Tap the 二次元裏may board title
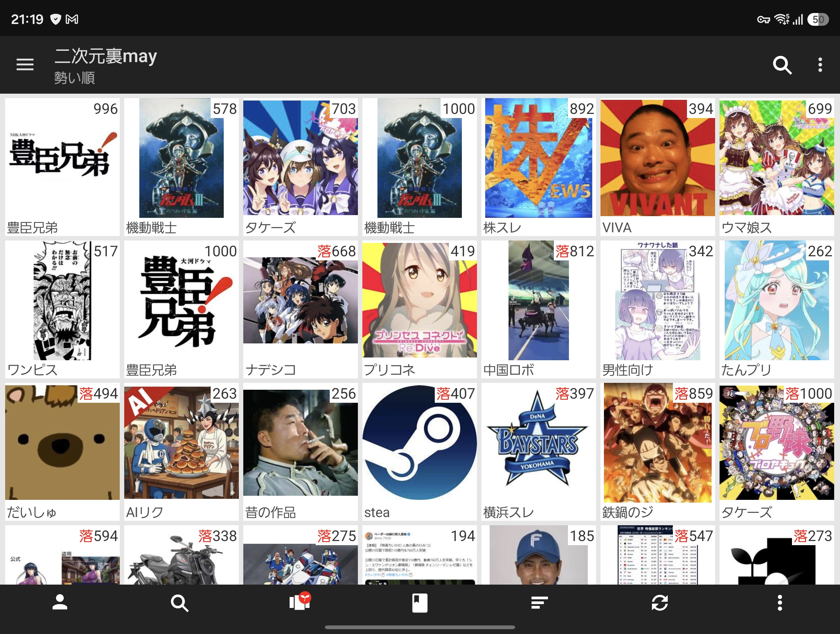 [x=106, y=56]
